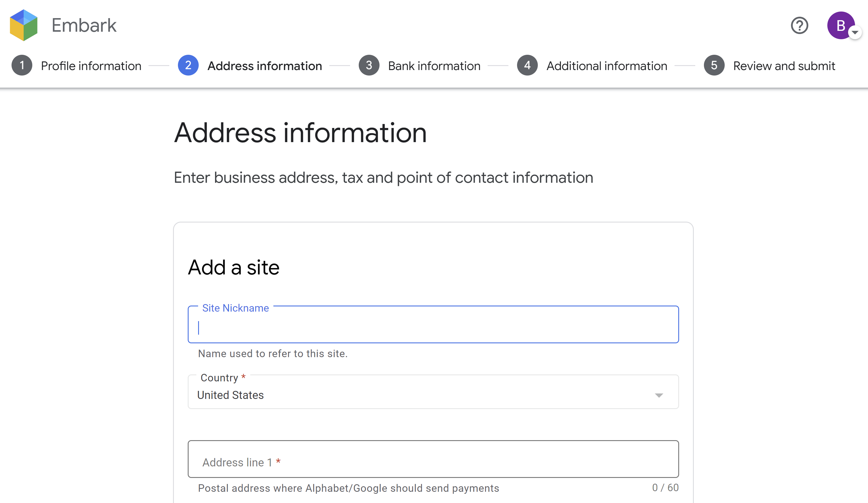The image size is (868, 503).
Task: Click the Embark cube logo
Action: tap(23, 25)
